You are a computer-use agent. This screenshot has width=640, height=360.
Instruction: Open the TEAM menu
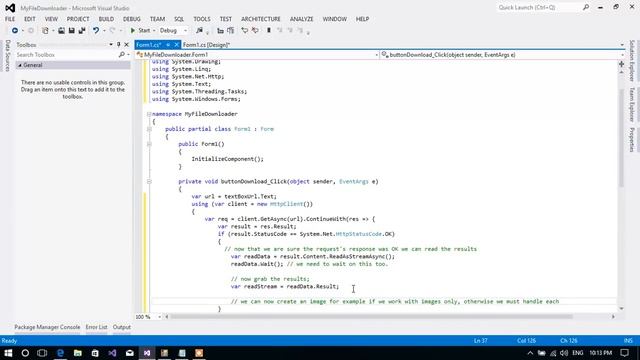(x=157, y=19)
